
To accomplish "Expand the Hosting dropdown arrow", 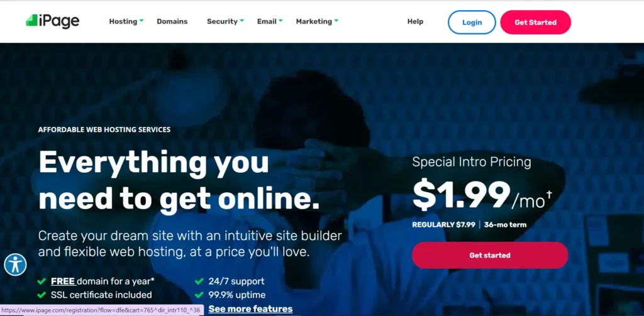I will (142, 20).
